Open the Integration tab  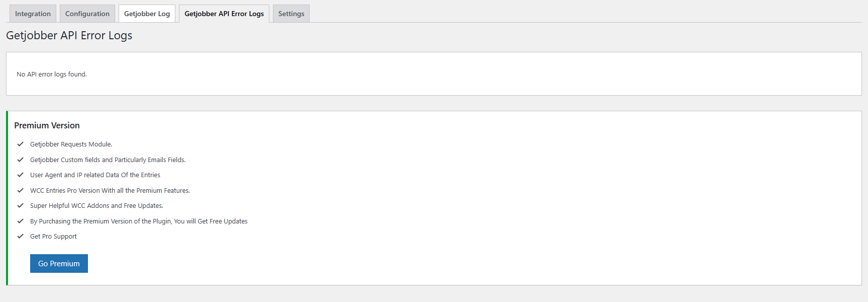(33, 14)
